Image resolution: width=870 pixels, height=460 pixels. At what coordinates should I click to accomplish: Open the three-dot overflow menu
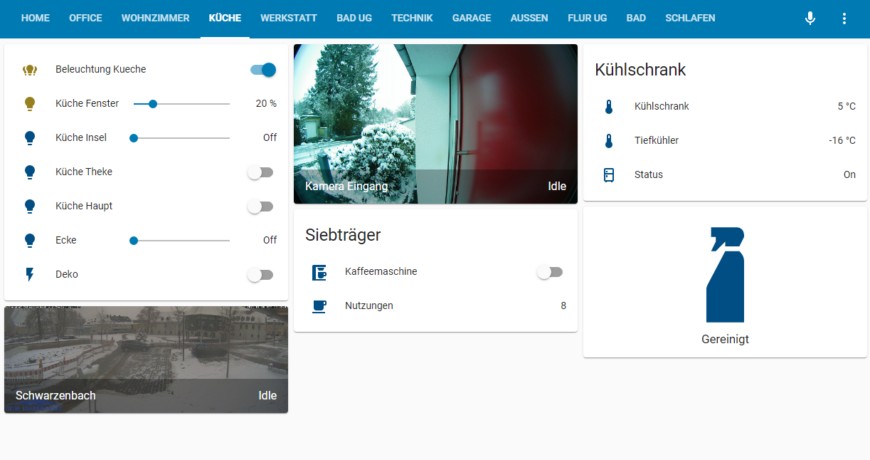(844, 19)
